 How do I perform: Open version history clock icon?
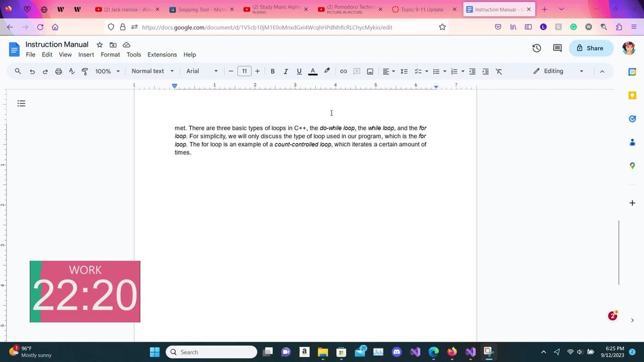[537, 48]
